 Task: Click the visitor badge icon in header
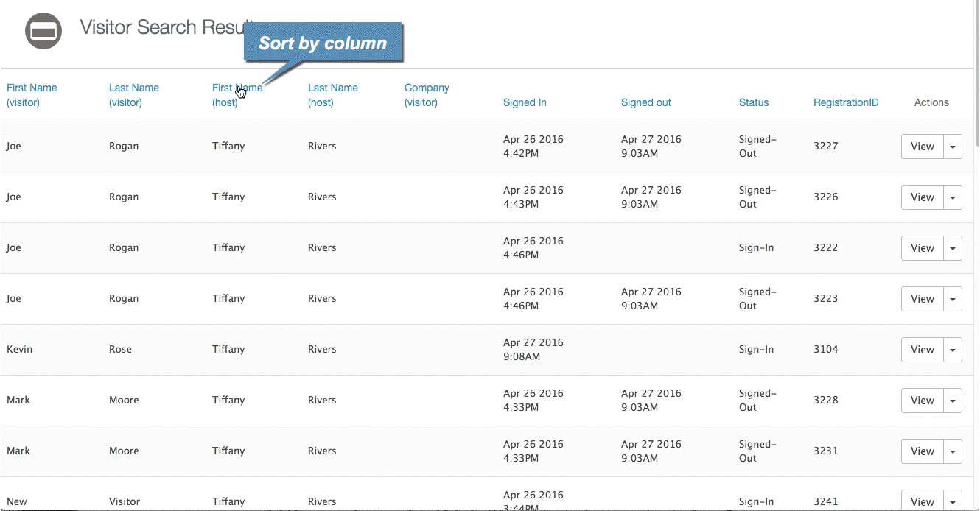(x=43, y=31)
